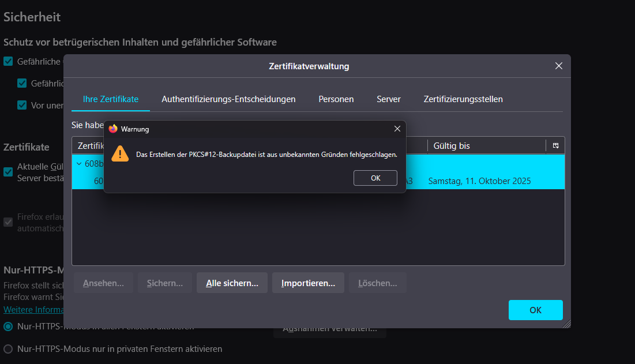Open the Zertifizierungsstellen tab
Screen dimensions: 635x364
point(463,99)
